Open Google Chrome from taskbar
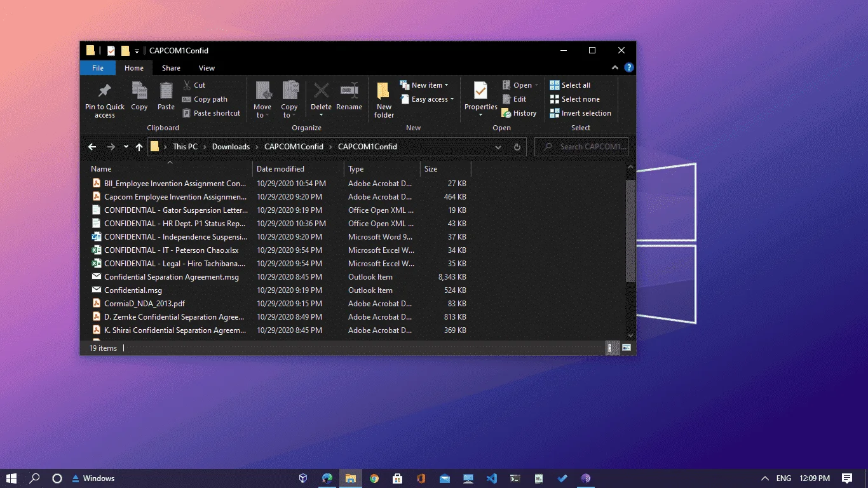 tap(374, 478)
